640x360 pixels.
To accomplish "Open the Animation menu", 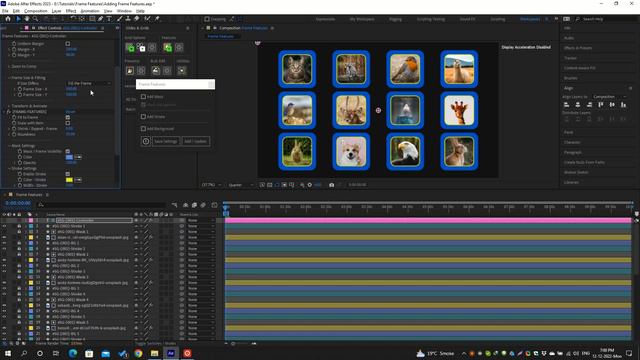I will (x=90, y=11).
